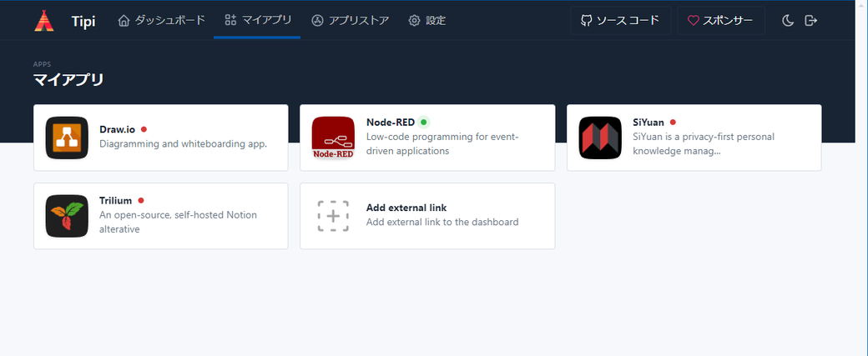
Task: Select the マイアプリ tab
Action: (x=257, y=20)
